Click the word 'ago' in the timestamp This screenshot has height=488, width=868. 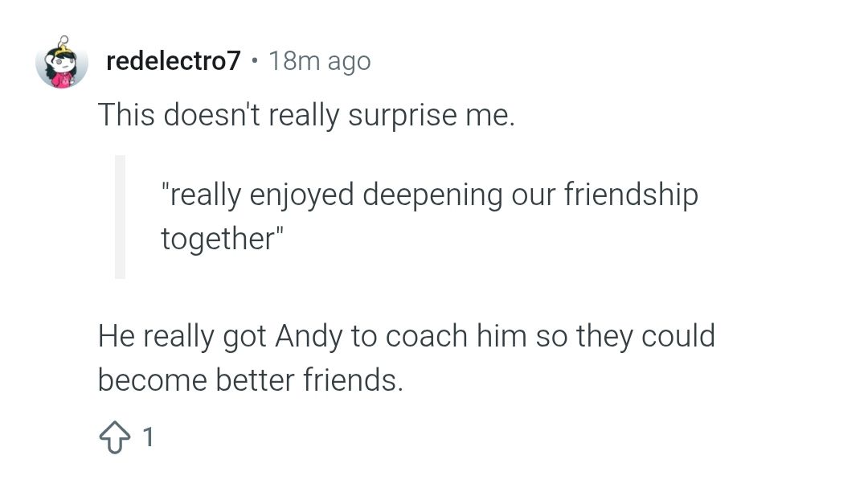350,64
